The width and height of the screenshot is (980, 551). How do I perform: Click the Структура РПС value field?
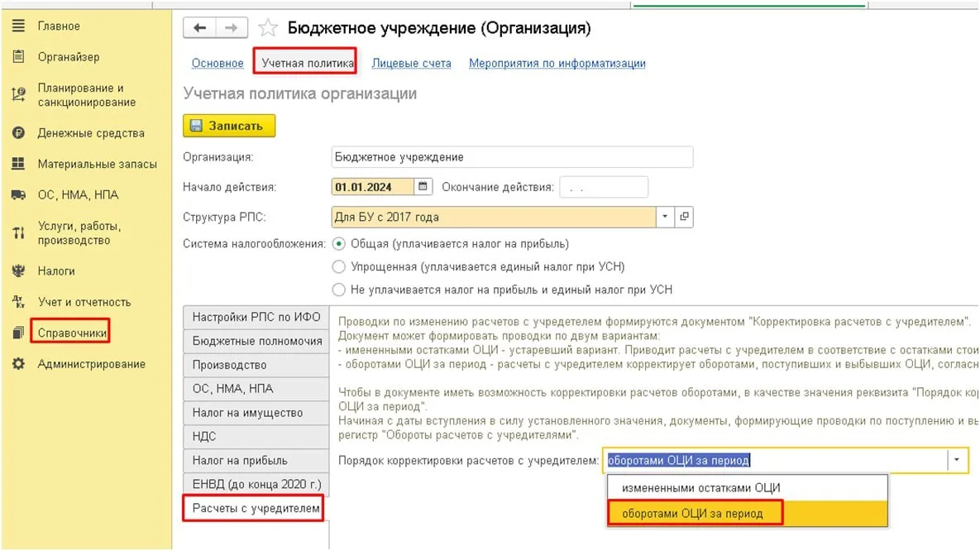[494, 217]
